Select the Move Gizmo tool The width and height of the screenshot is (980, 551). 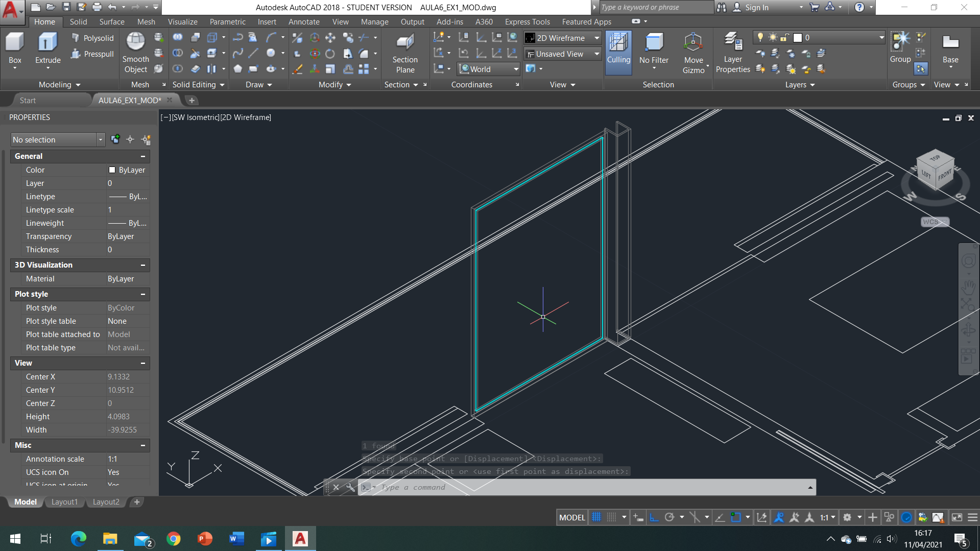[x=693, y=43]
